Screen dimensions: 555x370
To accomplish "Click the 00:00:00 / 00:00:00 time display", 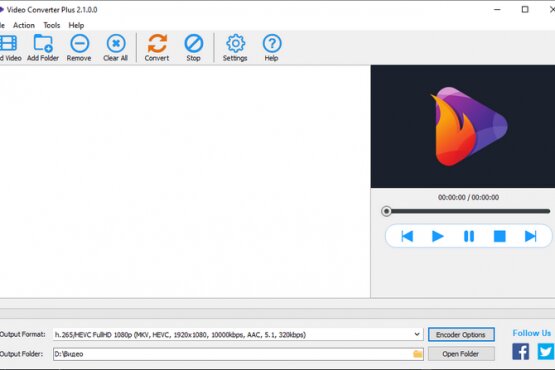I will pyautogui.click(x=468, y=197).
